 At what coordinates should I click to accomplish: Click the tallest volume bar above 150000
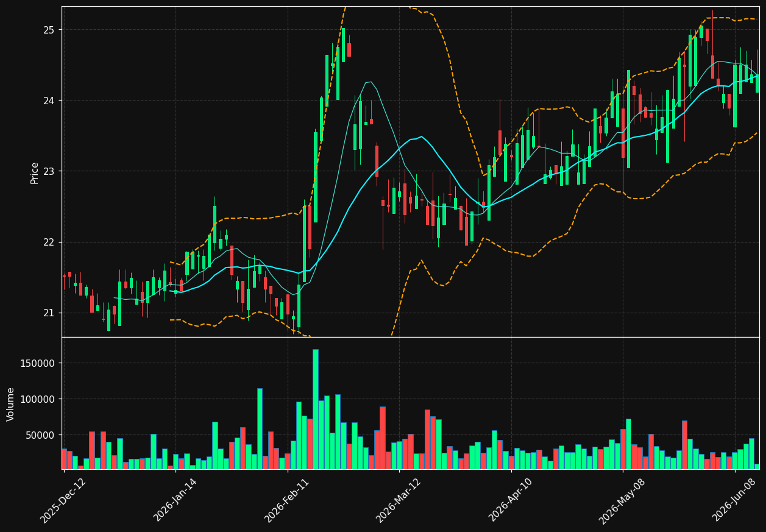(316, 409)
